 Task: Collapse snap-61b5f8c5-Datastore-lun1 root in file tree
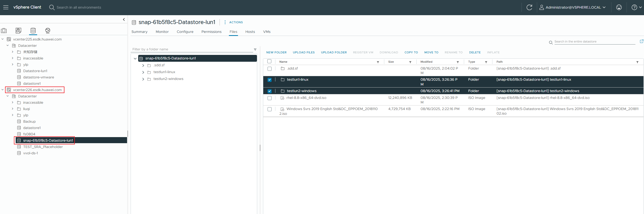point(135,58)
